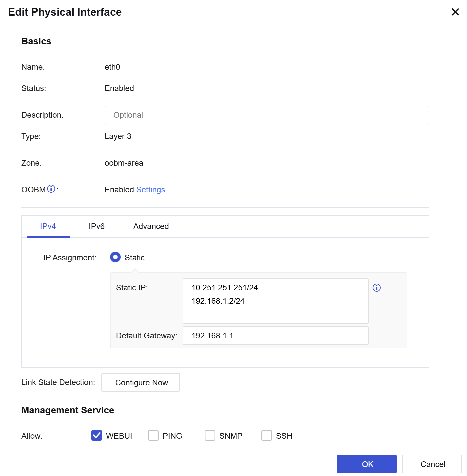Cancel the interface edit
467x476 pixels.
(x=432, y=464)
